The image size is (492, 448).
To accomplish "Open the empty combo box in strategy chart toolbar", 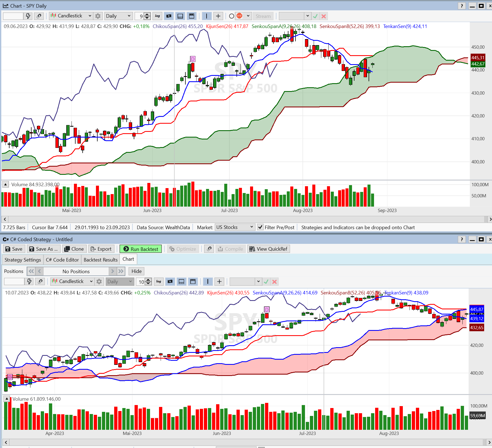I will (x=245, y=281).
